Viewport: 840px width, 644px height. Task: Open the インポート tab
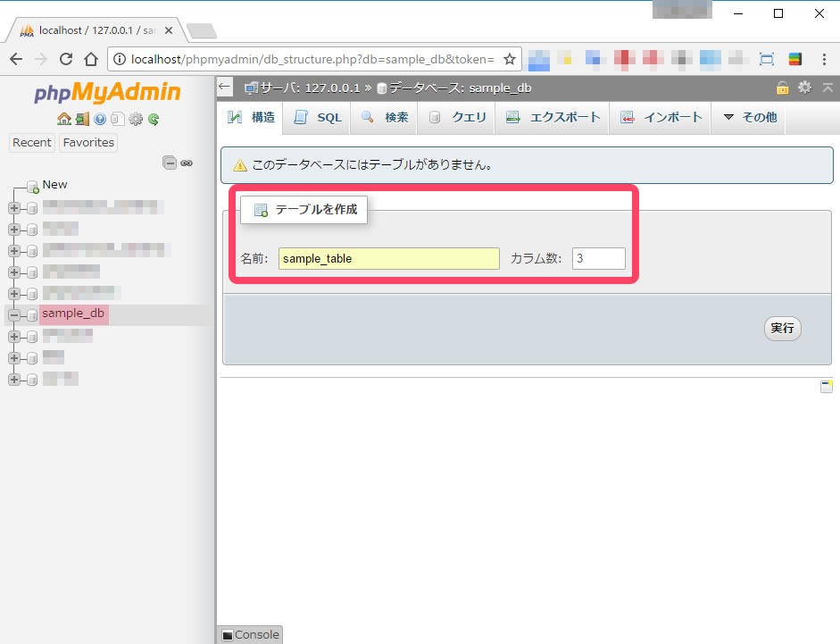661,117
